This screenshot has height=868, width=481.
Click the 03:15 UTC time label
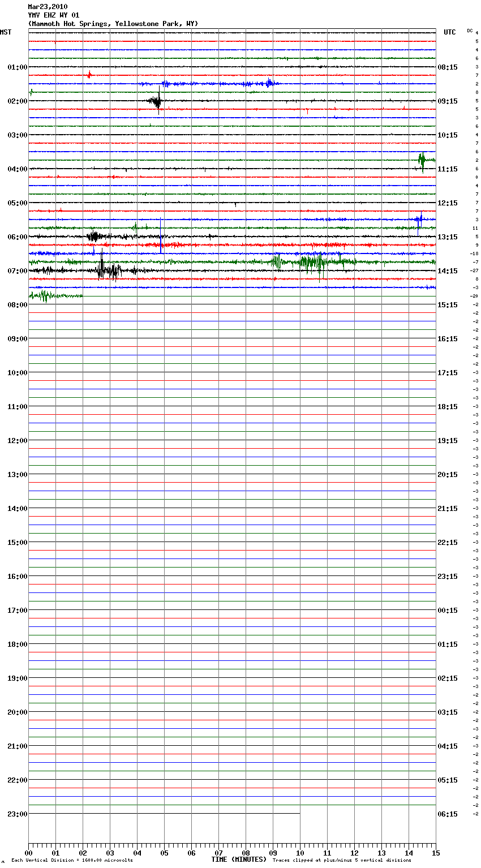448,712
